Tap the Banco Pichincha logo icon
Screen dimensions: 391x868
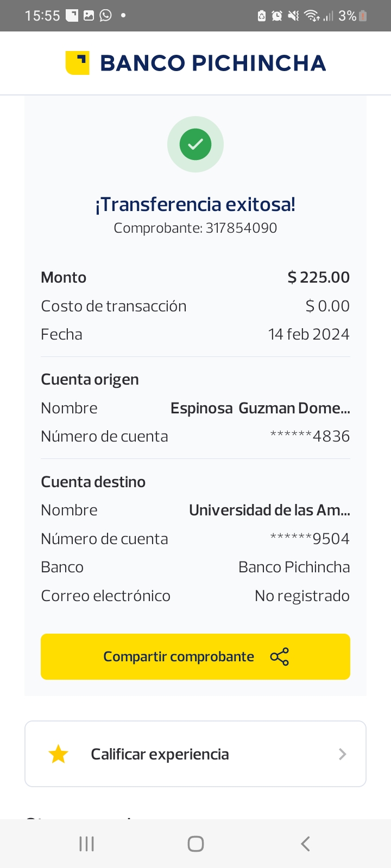point(78,63)
